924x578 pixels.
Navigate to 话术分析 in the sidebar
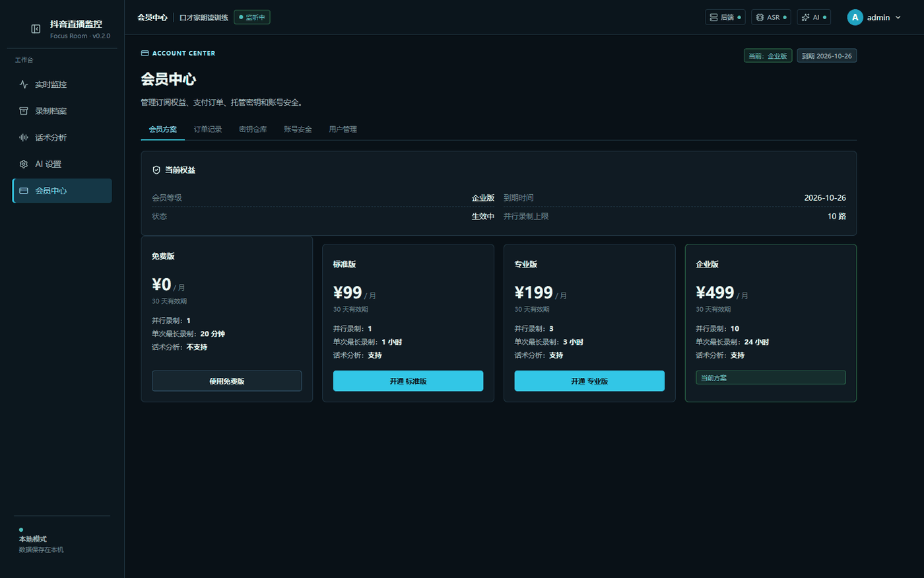[62, 137]
